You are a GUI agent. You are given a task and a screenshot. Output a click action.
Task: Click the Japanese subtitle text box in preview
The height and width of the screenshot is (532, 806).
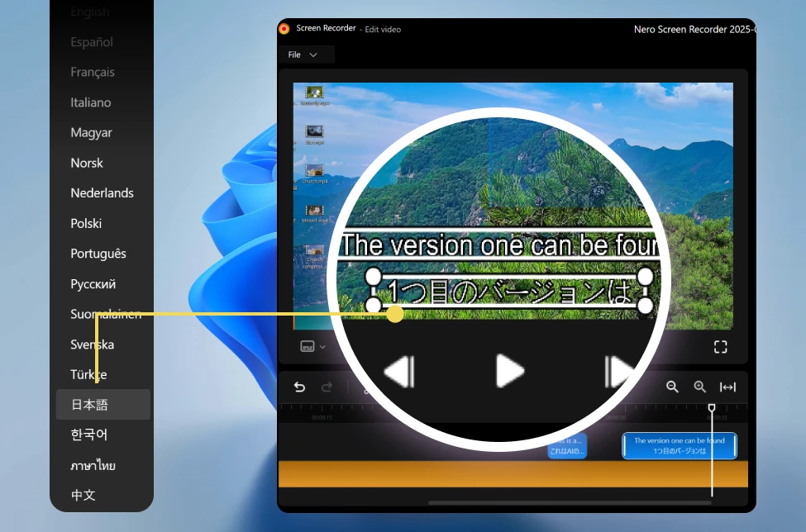(x=509, y=292)
